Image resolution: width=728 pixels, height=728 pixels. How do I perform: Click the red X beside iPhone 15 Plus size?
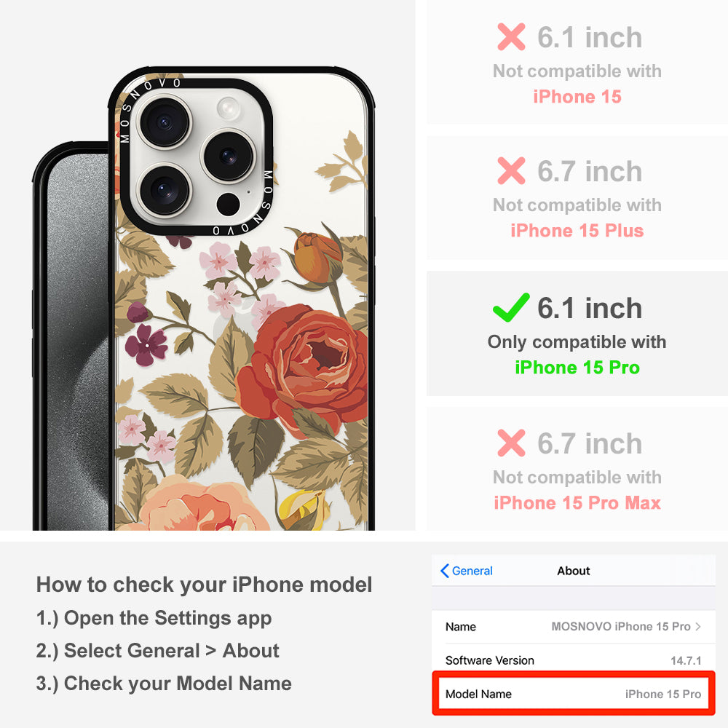pos(511,171)
